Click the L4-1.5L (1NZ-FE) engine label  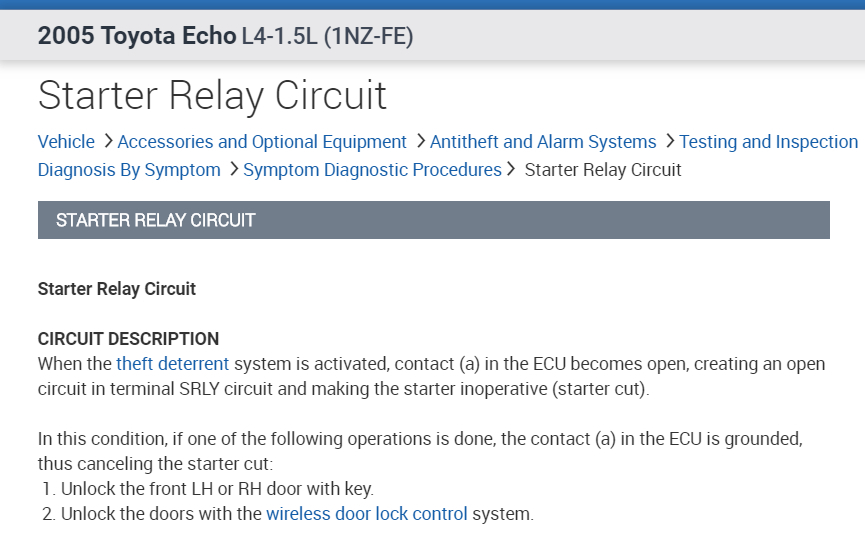click(327, 37)
